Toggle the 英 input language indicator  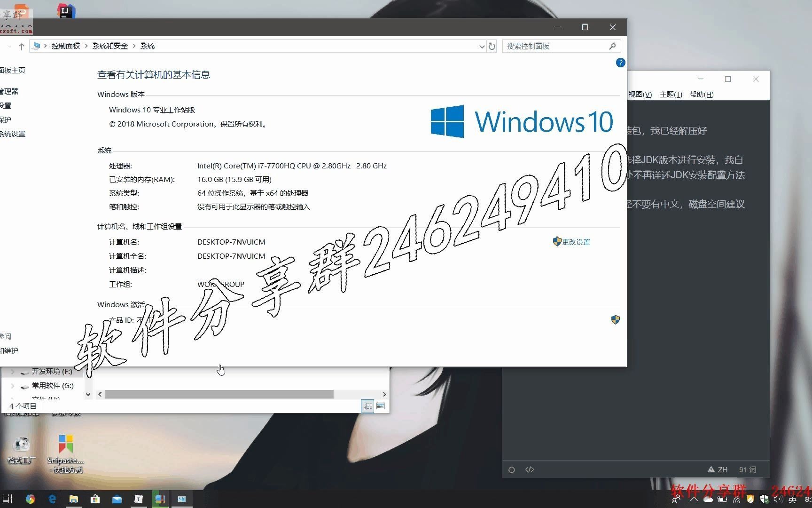[793, 500]
